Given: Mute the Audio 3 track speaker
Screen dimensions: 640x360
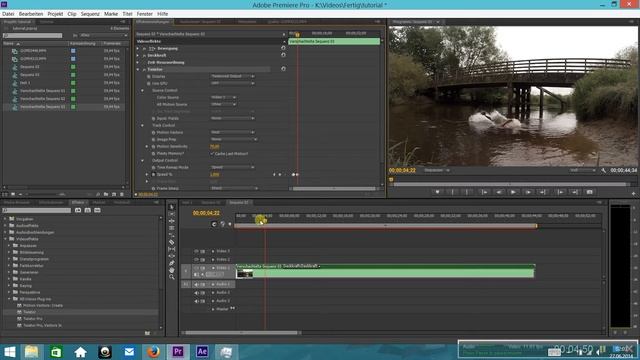Looking at the screenshot, I should [196, 301].
